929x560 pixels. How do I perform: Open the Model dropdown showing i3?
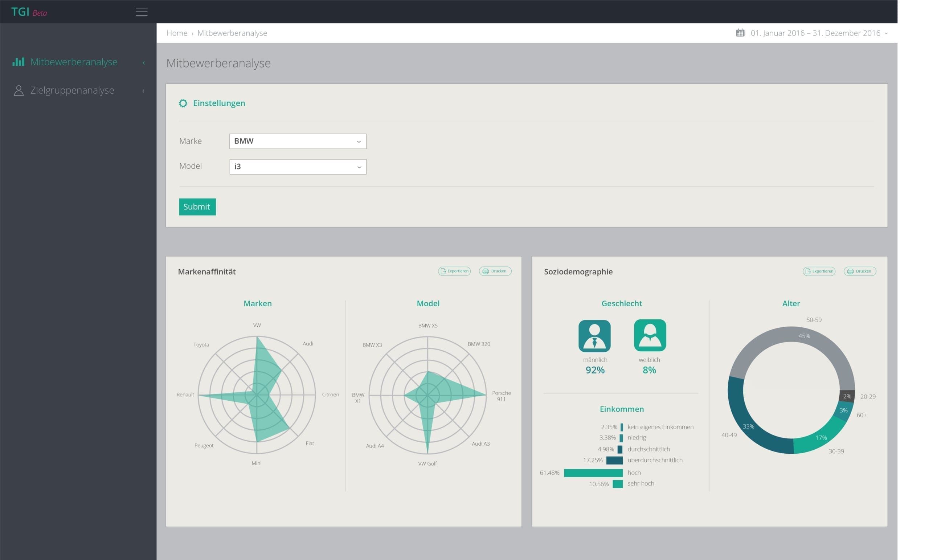click(298, 167)
